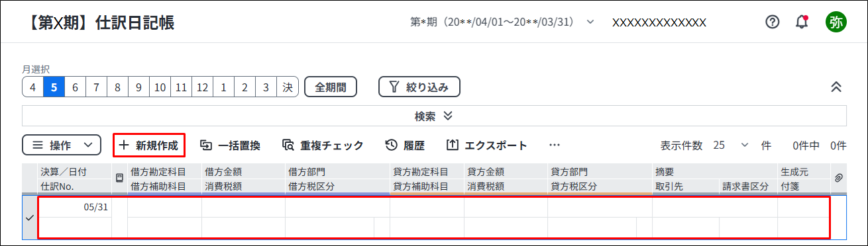This screenshot has height=246, width=868.
Task: Click the 新規作成 new entry button
Action: click(149, 145)
